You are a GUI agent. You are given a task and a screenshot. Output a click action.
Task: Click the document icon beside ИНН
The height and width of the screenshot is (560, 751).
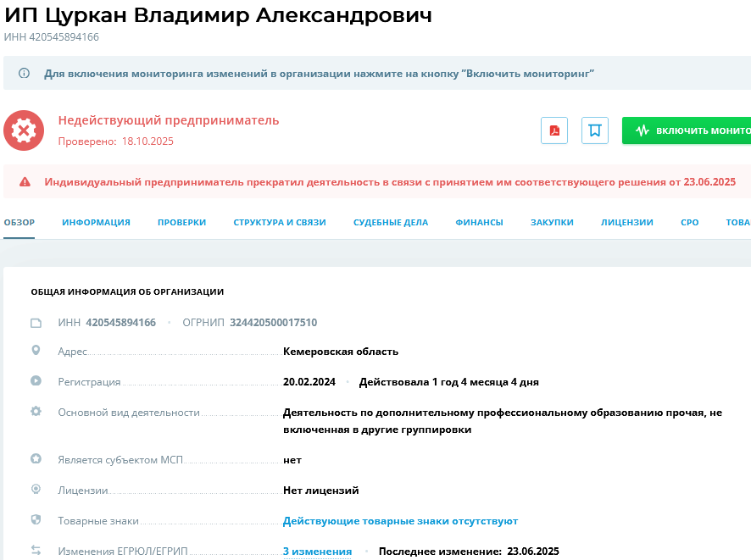tap(35, 322)
